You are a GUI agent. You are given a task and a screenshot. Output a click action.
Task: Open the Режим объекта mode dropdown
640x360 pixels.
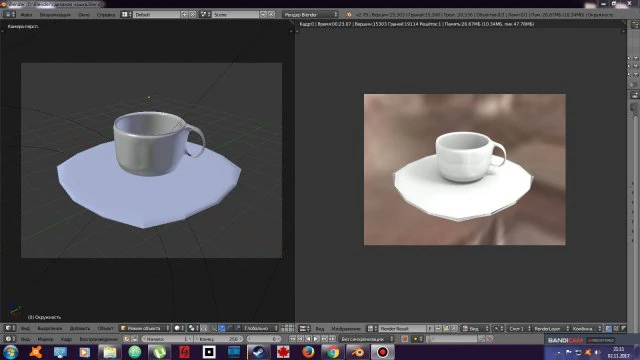pos(144,328)
